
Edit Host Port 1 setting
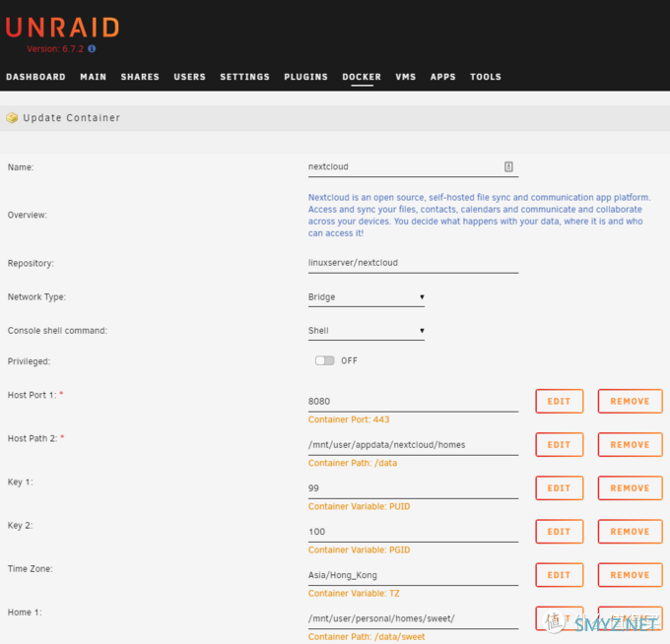[x=560, y=402]
